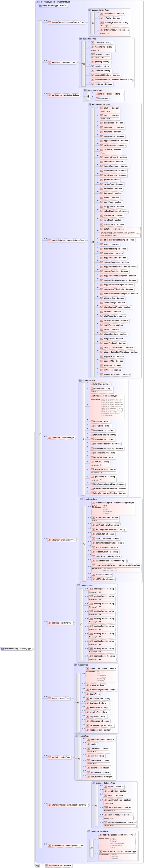Toggle the sequence connector beside attendeeOptions element
The width and height of the screenshot is (144, 868).
96,806
